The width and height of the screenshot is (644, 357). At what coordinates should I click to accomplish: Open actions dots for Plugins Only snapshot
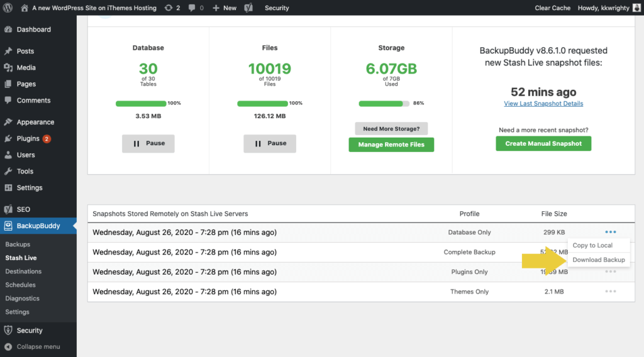click(x=610, y=272)
